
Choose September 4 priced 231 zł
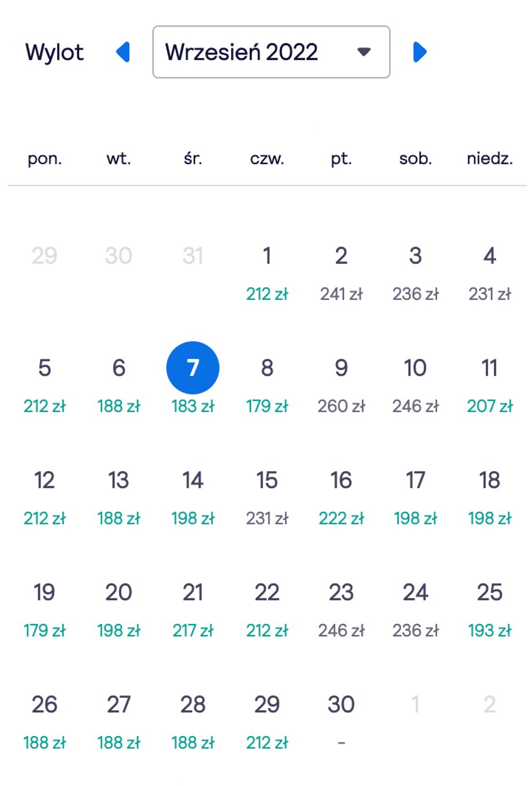click(x=490, y=273)
